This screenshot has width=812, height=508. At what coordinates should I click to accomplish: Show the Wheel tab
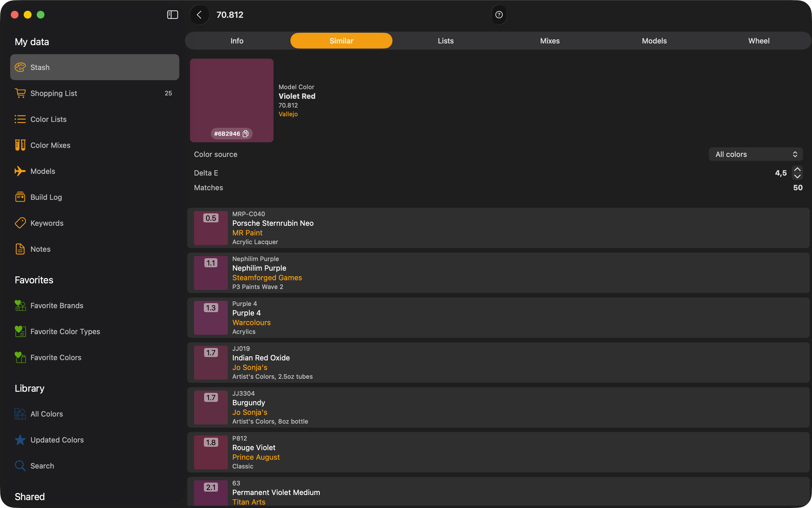(759, 41)
